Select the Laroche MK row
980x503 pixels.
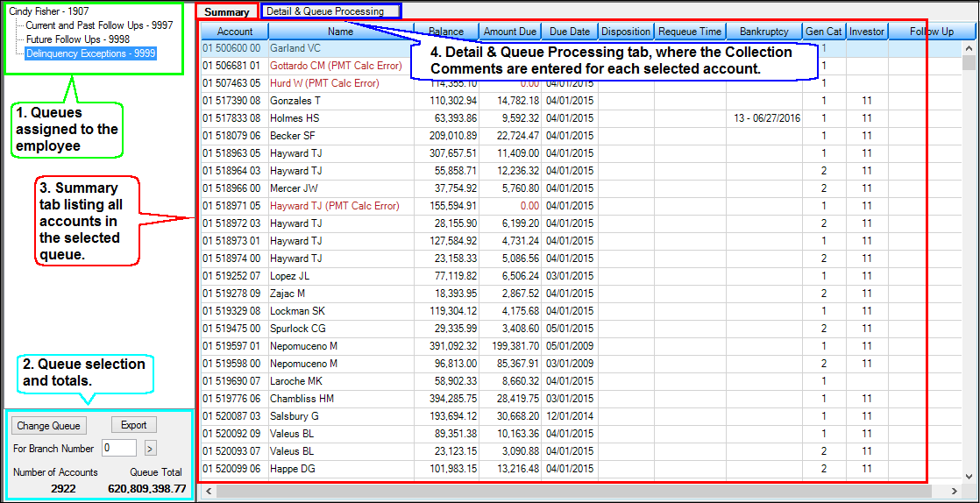pos(581,380)
